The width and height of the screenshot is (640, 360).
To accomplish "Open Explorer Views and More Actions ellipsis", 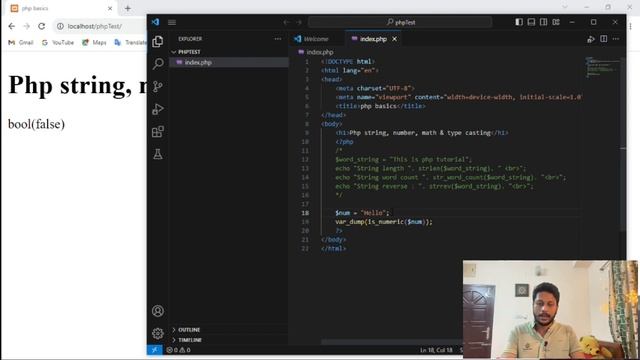I will [278, 39].
